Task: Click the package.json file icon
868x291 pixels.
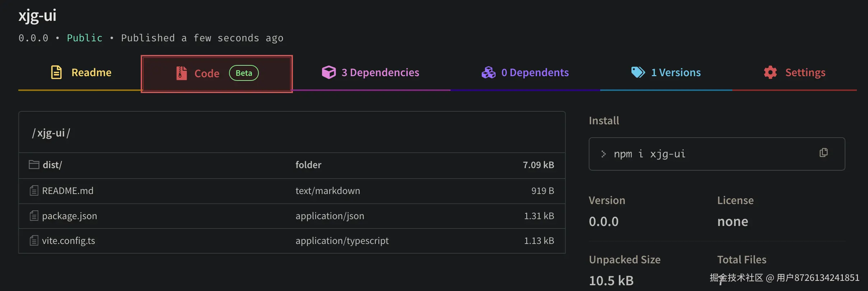Action: coord(34,216)
